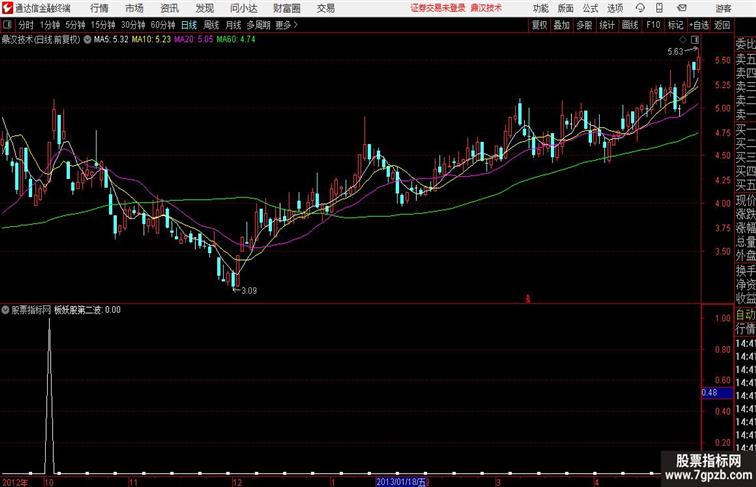The height and width of the screenshot is (487, 756).
Task: Open the 资讯 menu
Action: (170, 8)
